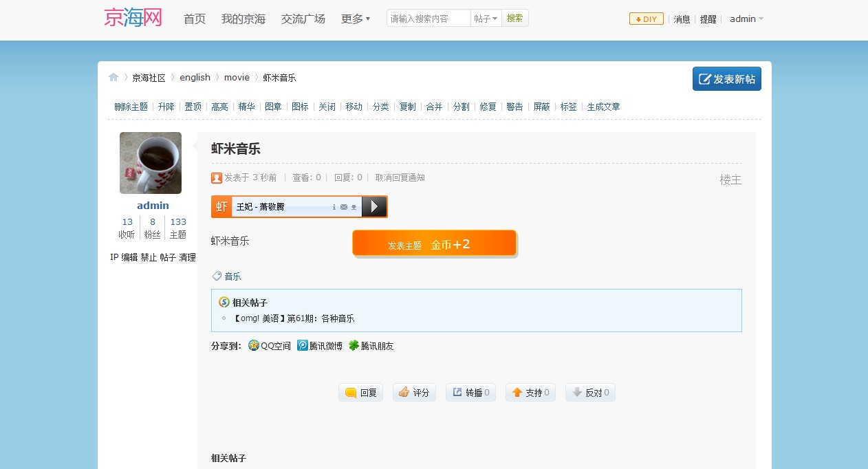Go to movie breadcrumb
The width and height of the screenshot is (868, 469).
237,78
